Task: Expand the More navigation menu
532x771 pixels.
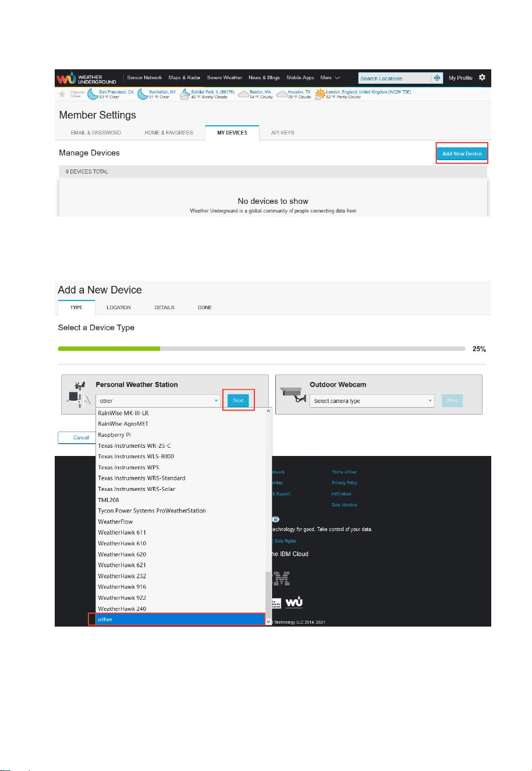Action: coord(330,77)
